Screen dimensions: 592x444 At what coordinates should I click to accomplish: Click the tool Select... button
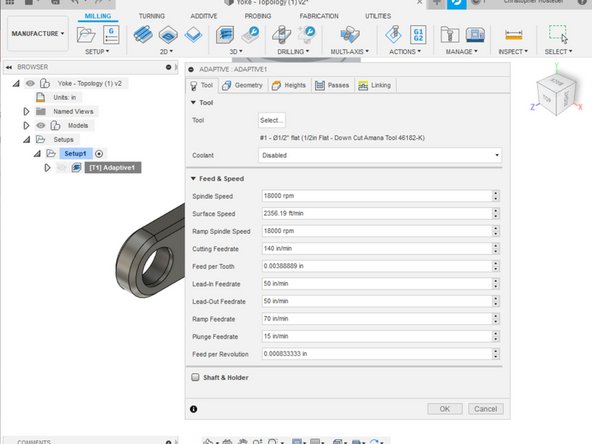271,120
